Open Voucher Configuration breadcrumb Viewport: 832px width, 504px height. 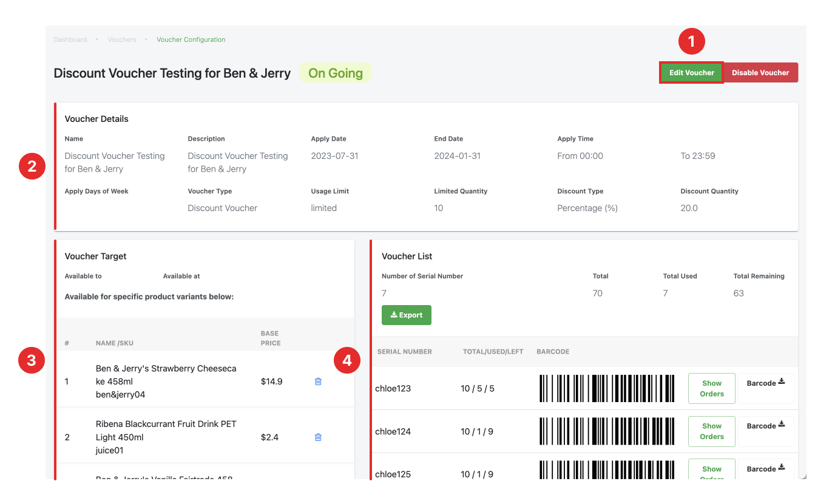(x=191, y=39)
